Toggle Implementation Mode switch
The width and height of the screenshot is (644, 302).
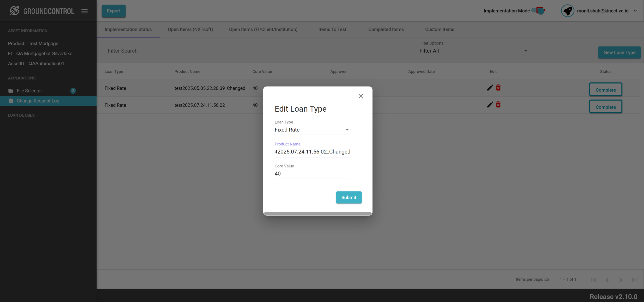pyautogui.click(x=539, y=11)
